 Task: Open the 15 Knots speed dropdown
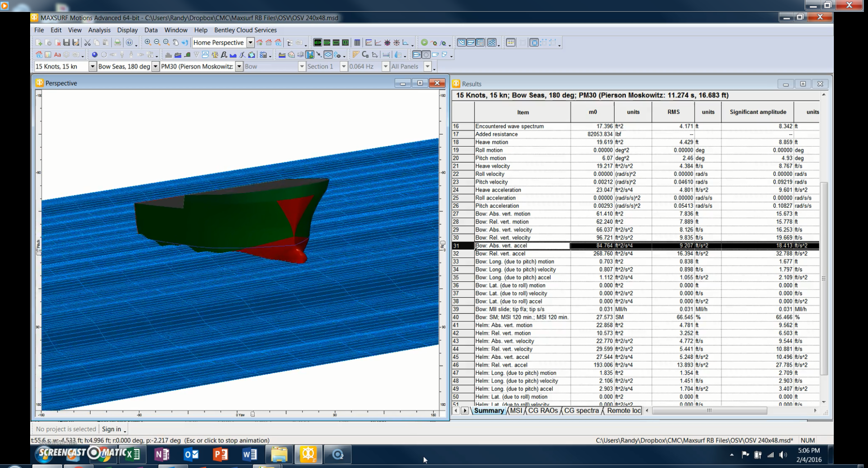point(92,67)
